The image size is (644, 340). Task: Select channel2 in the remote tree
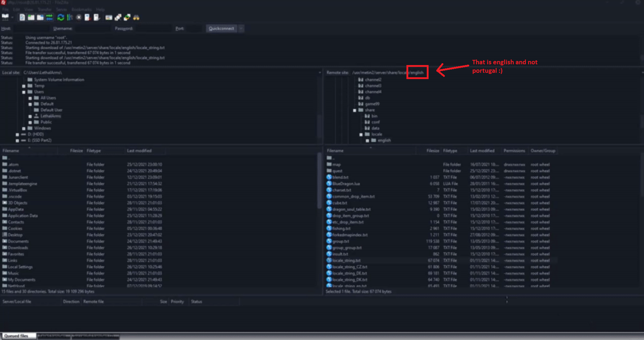tap(373, 80)
